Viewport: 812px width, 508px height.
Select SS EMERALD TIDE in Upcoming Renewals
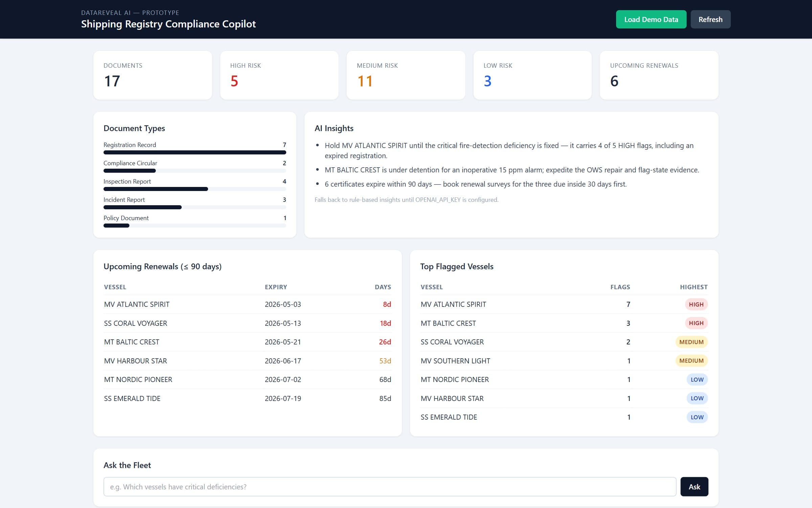(132, 398)
